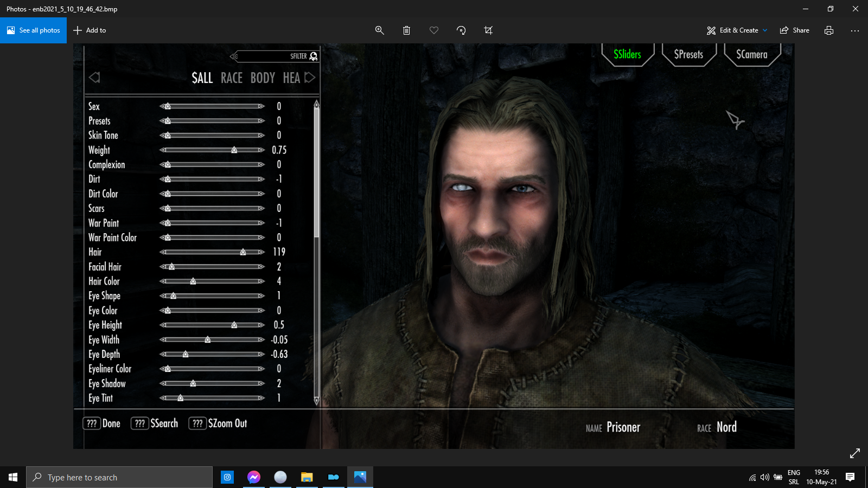This screenshot has height=488, width=868.
Task: Click the Eyeliner Color label
Action: 110,369
